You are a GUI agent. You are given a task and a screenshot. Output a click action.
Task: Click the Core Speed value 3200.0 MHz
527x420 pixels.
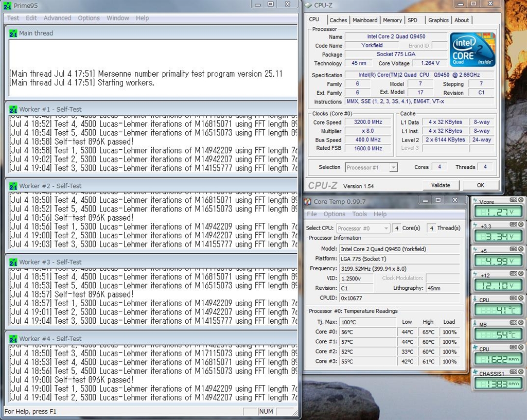click(368, 122)
